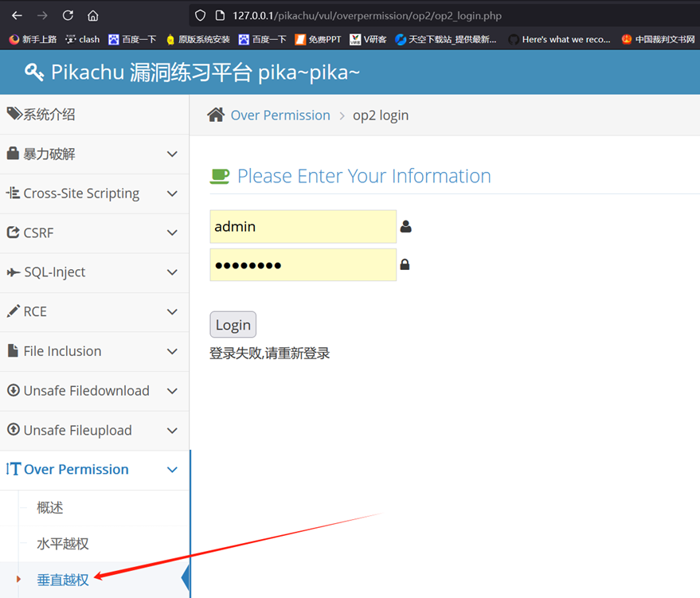This screenshot has height=598, width=700.
Task: Click the pencil icon beside RCE
Action: pyautogui.click(x=14, y=311)
